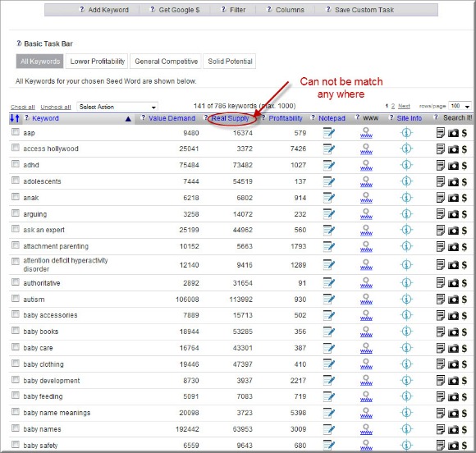Viewport: 476px width, 453px height.
Task: Click dollar icon for baby name meanings
Action: click(465, 414)
